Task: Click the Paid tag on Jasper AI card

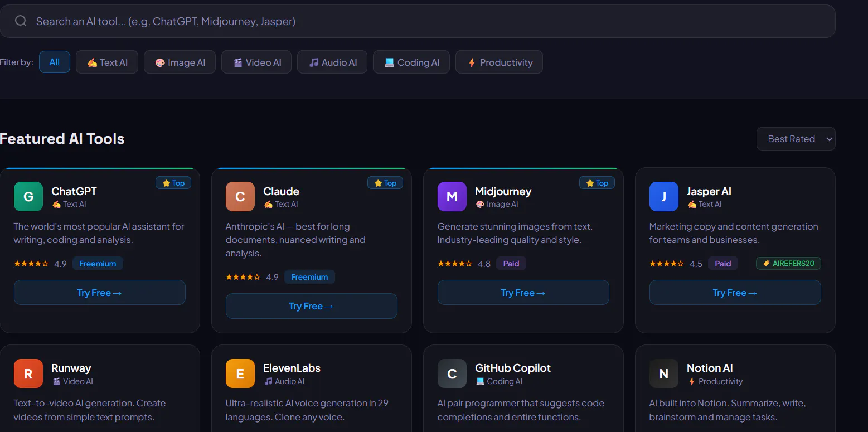Action: tap(723, 264)
